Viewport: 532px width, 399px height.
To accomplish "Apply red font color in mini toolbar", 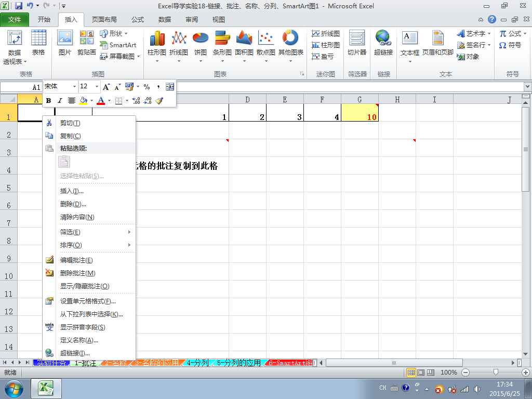I will [101, 100].
